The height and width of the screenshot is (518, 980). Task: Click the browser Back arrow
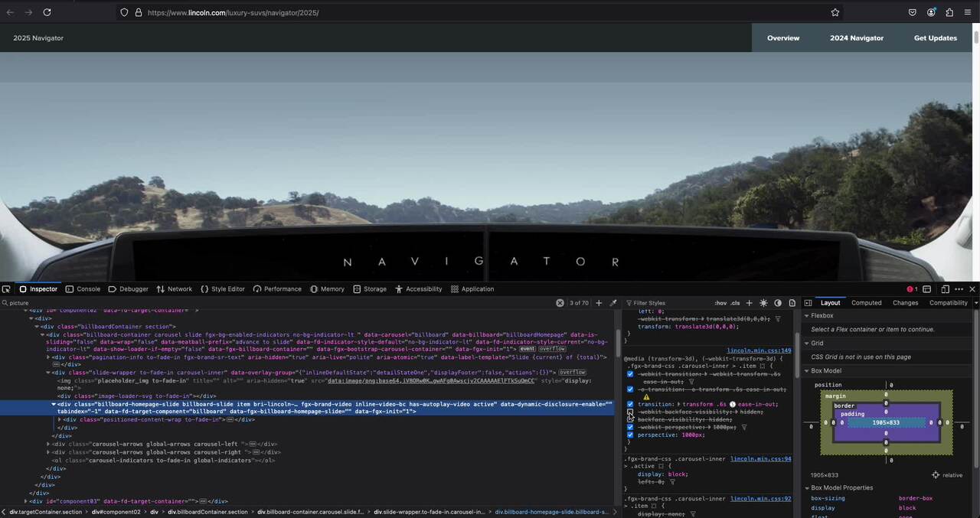click(10, 12)
